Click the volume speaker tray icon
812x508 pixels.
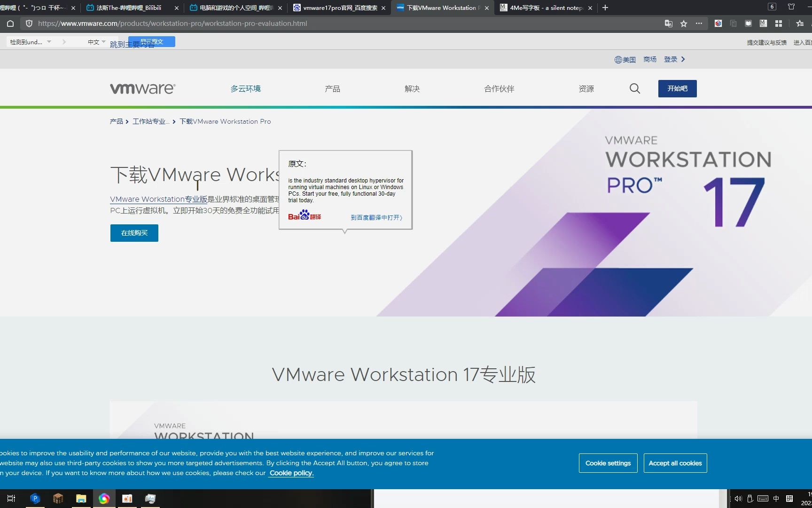(x=738, y=499)
